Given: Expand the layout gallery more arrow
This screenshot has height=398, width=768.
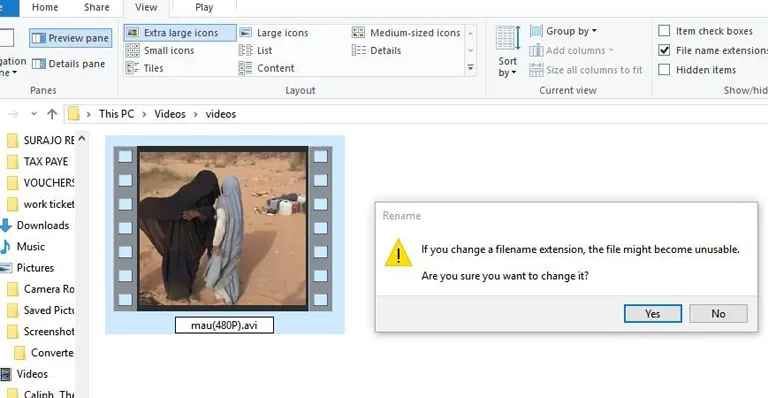Looking at the screenshot, I should [470, 68].
